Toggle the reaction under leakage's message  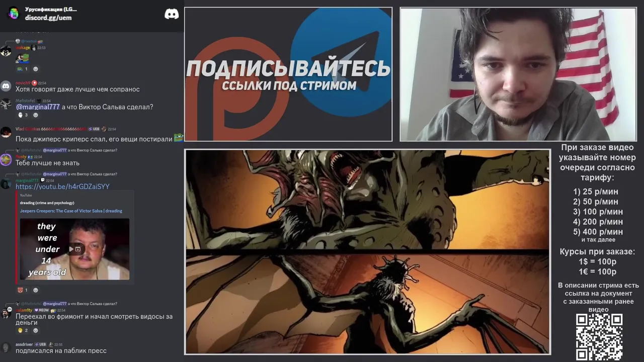coord(23,69)
